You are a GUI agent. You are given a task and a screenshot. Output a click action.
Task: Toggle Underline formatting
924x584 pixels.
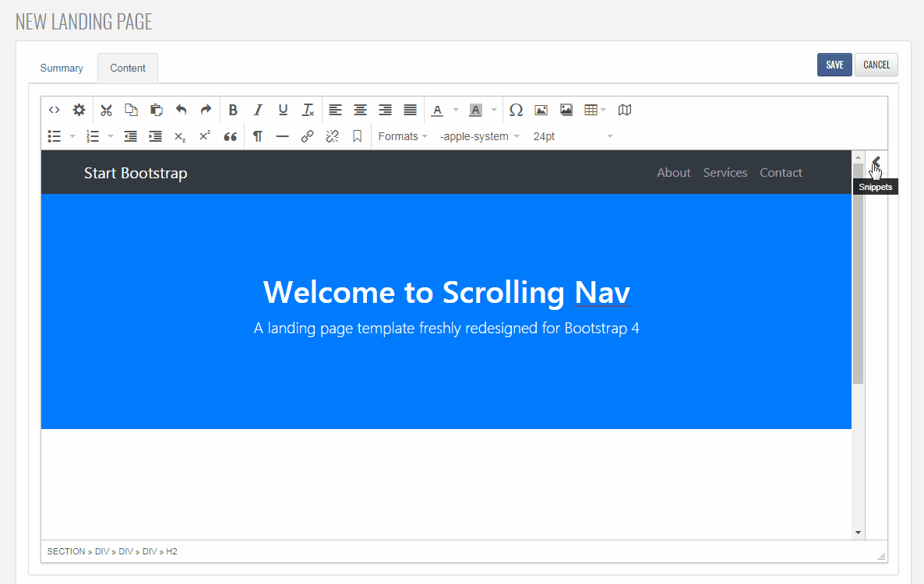click(283, 110)
